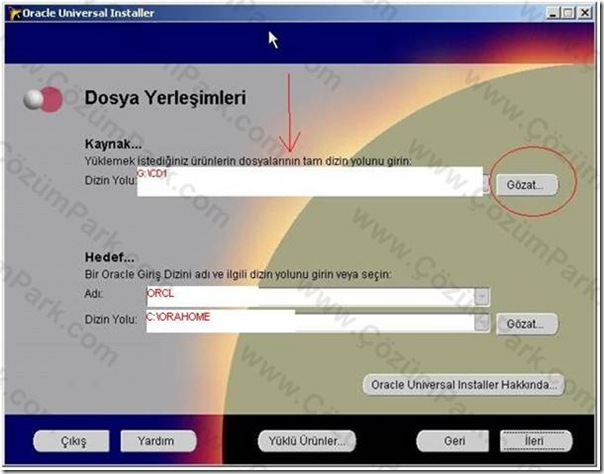Maximize the Oracle Universal Installer window
604x474 pixels.
(568, 13)
